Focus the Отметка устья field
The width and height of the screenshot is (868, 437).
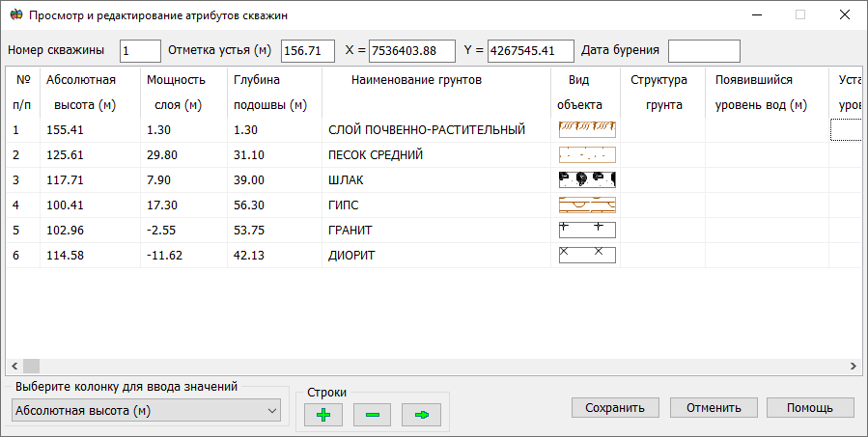[x=308, y=51]
